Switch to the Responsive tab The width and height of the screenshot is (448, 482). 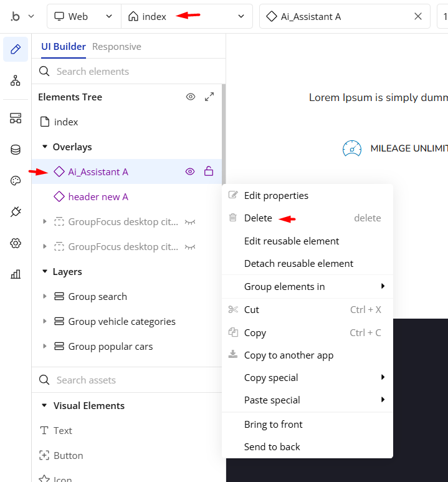pyautogui.click(x=117, y=47)
